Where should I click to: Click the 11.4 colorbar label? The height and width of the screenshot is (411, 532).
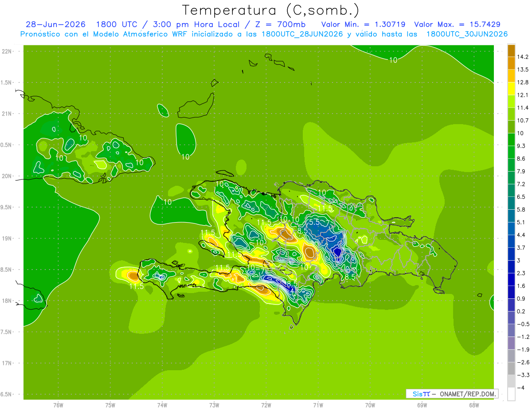click(523, 108)
